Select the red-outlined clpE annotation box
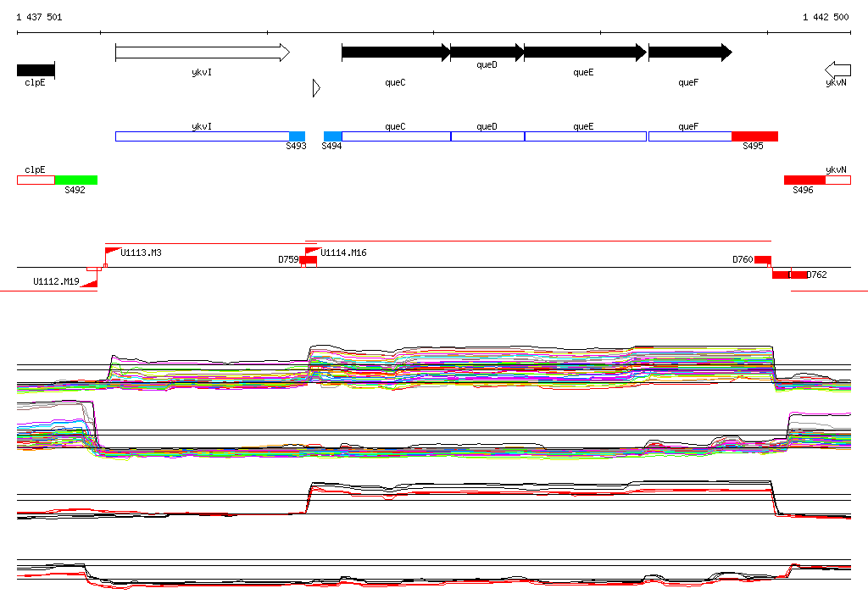 click(36, 180)
